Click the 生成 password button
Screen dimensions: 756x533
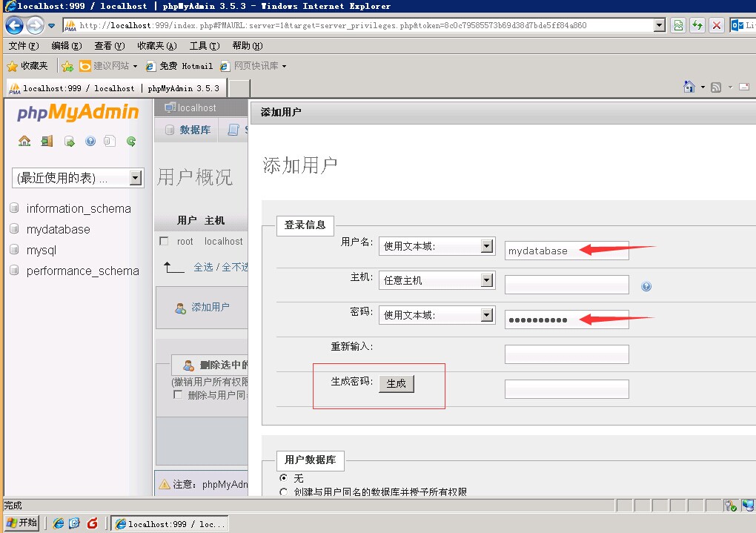tap(396, 383)
